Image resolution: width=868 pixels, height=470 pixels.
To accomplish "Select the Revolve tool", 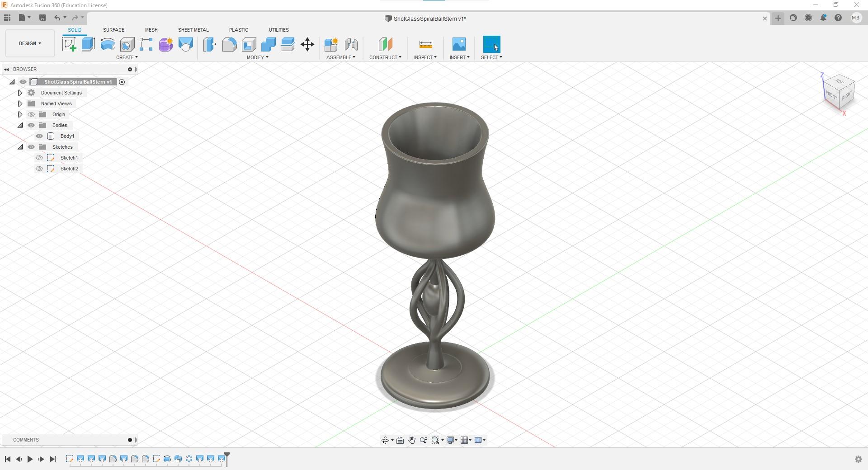I will (108, 44).
